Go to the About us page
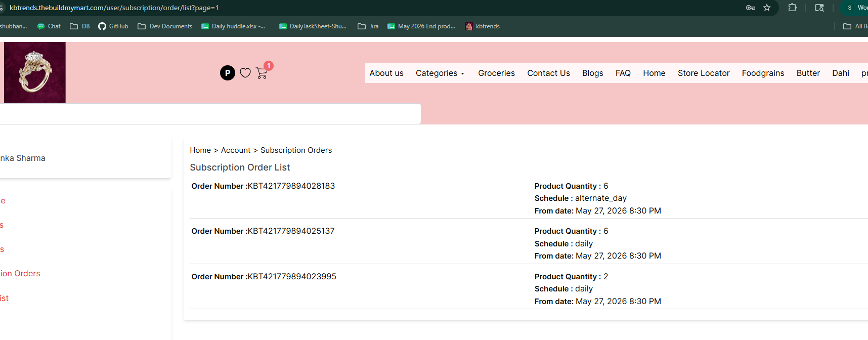The height and width of the screenshot is (340, 868). 386,73
